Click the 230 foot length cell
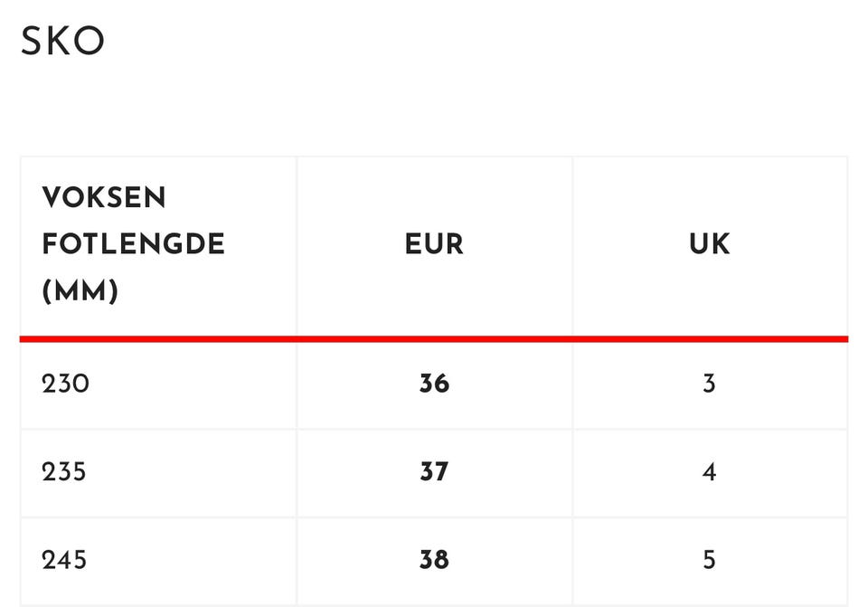The width and height of the screenshot is (868, 607). pos(66,384)
